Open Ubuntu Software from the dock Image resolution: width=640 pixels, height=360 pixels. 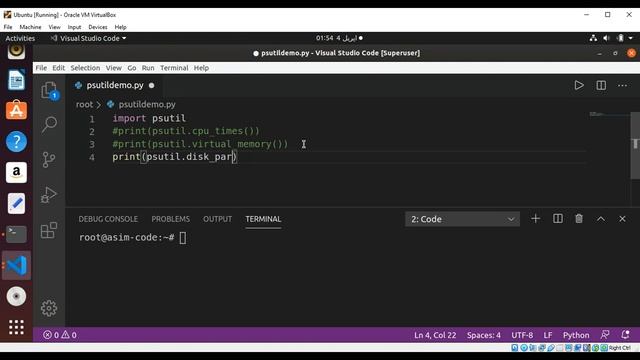[x=16, y=110]
